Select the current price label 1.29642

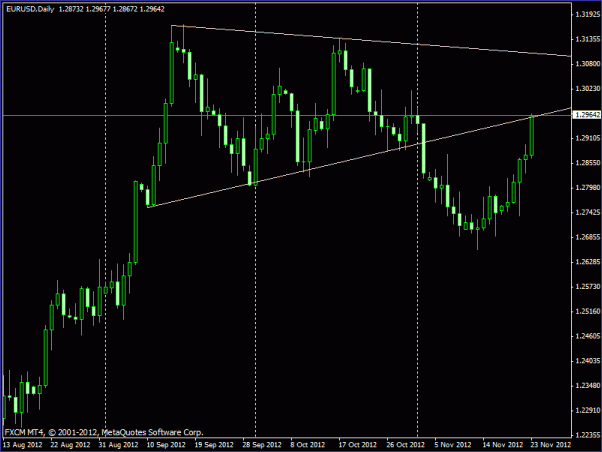[x=587, y=115]
